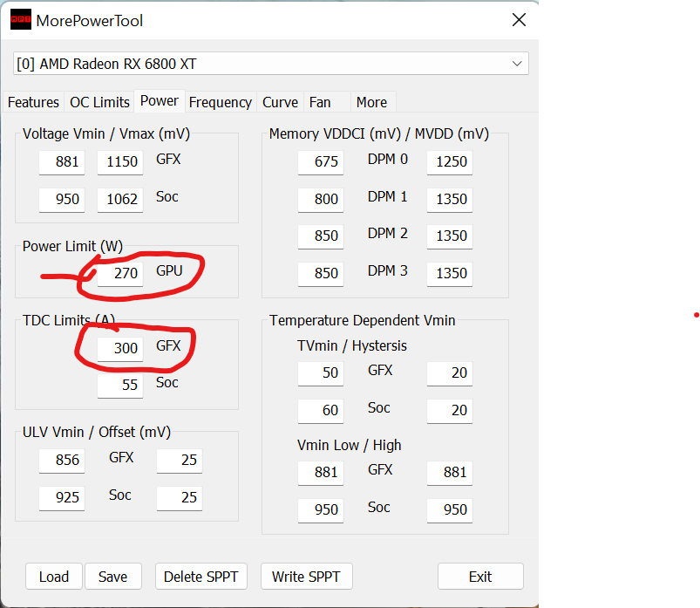Edit TVmin Soc temperature field 60
This screenshot has width=700, height=608.
[x=321, y=411]
